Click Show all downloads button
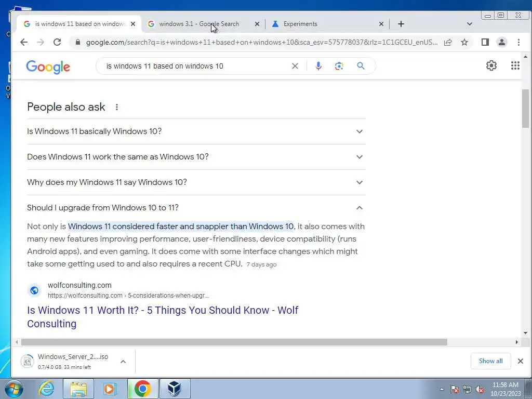This screenshot has height=399, width=532. coord(490,361)
